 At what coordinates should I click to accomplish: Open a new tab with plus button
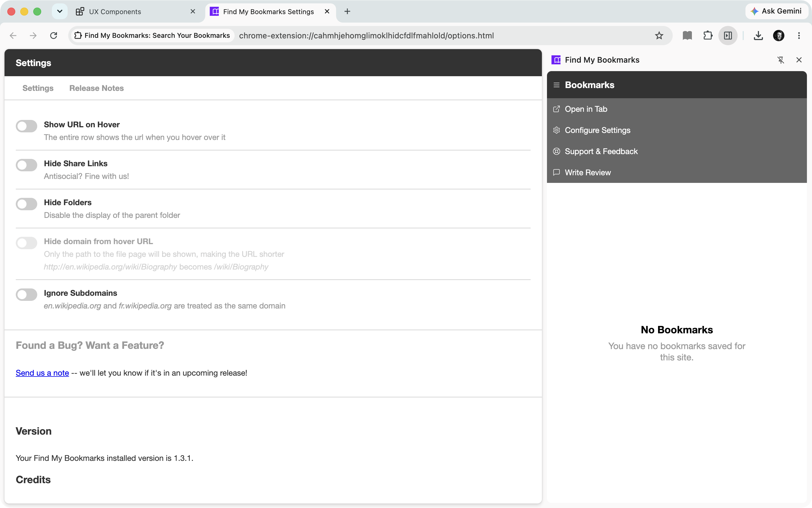coord(347,11)
